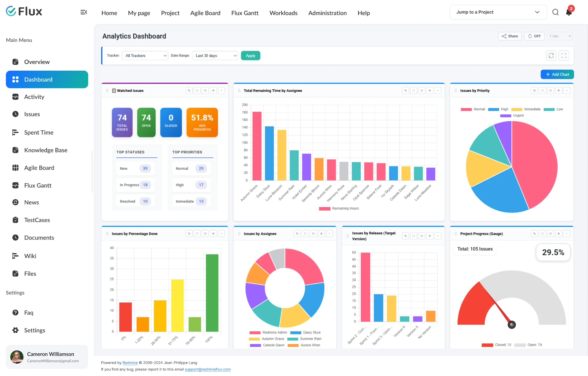Click the Share button

(x=510, y=36)
